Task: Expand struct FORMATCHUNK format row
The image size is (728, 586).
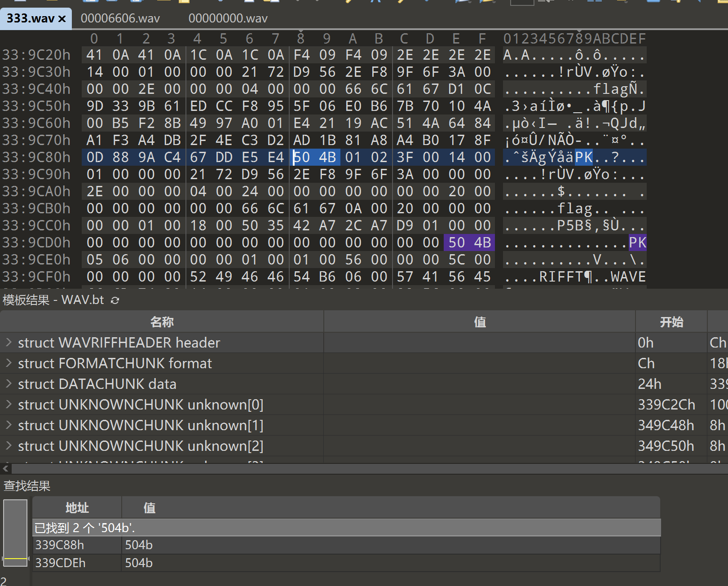Action: click(x=9, y=363)
